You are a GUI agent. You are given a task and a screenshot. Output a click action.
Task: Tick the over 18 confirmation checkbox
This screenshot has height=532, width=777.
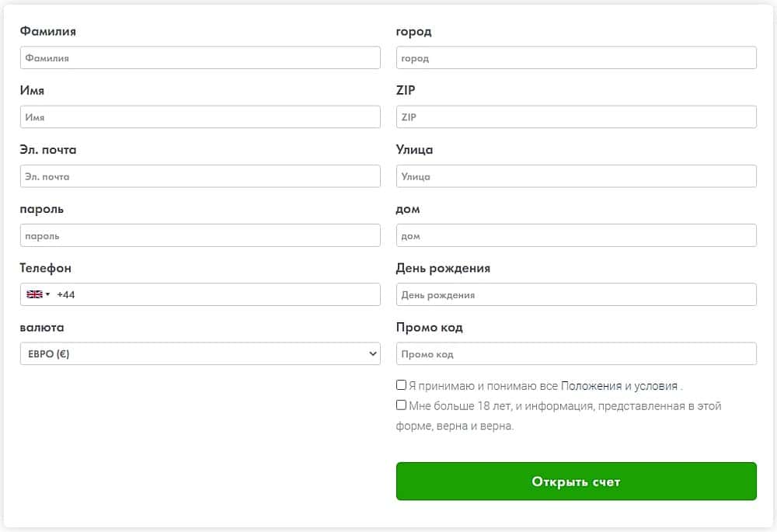pyautogui.click(x=401, y=405)
